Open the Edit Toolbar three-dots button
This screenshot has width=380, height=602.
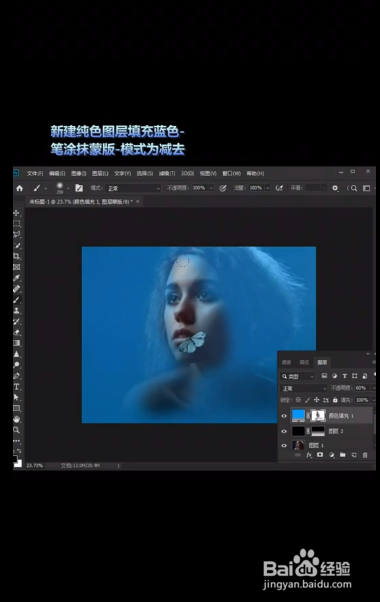[17, 441]
